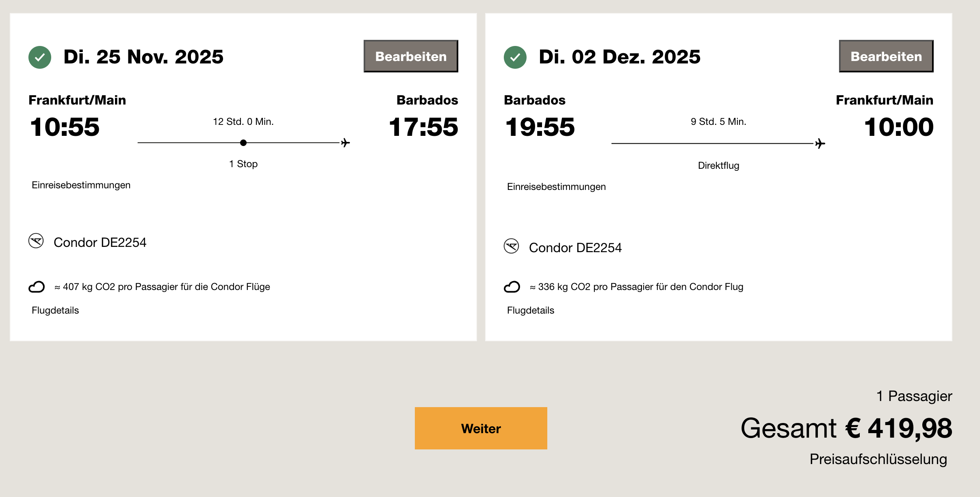The image size is (980, 497).
Task: Click the airplane icon on the outbound route line
Action: pyautogui.click(x=345, y=143)
